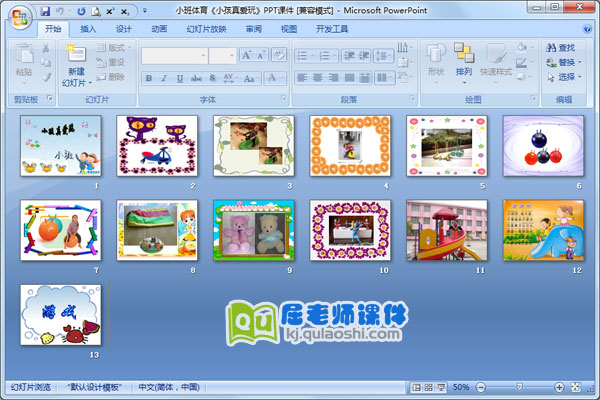The height and width of the screenshot is (400, 600).
Task: Select slide 13 thumbnail with crab
Action: pyautogui.click(x=61, y=315)
